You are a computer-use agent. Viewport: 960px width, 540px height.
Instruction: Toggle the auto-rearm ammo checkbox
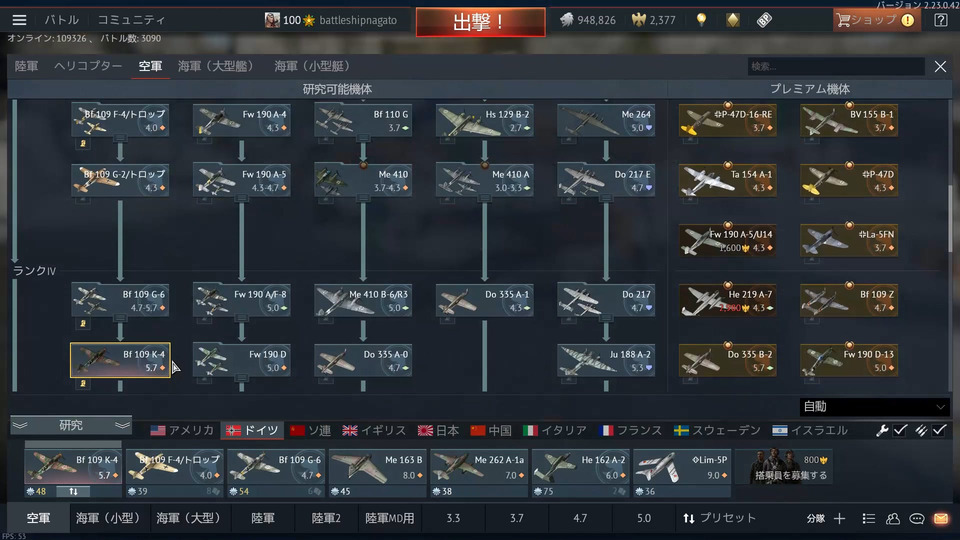(939, 430)
